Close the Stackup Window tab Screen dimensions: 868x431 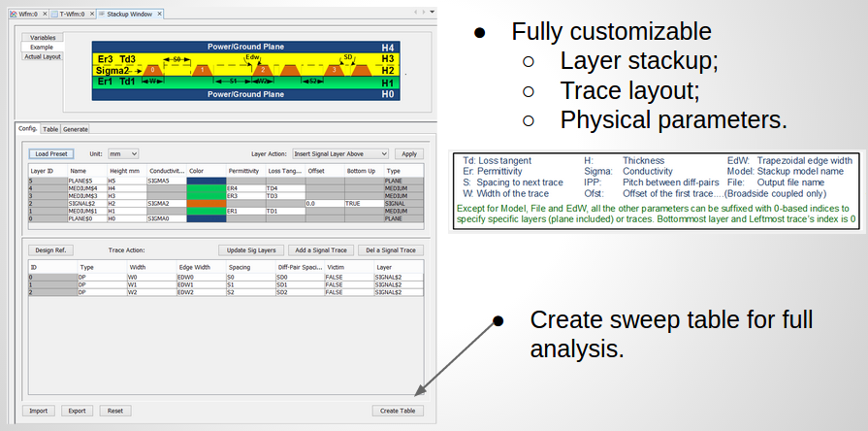(159, 14)
